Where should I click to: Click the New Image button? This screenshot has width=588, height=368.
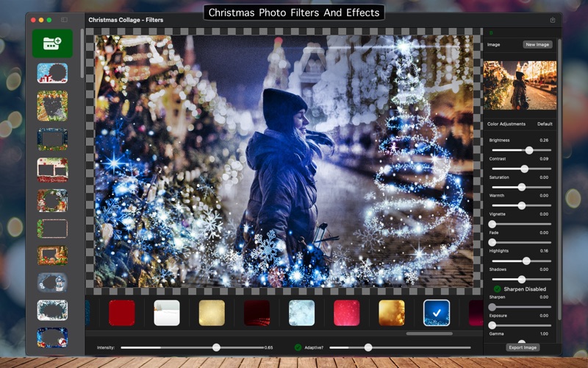click(537, 44)
